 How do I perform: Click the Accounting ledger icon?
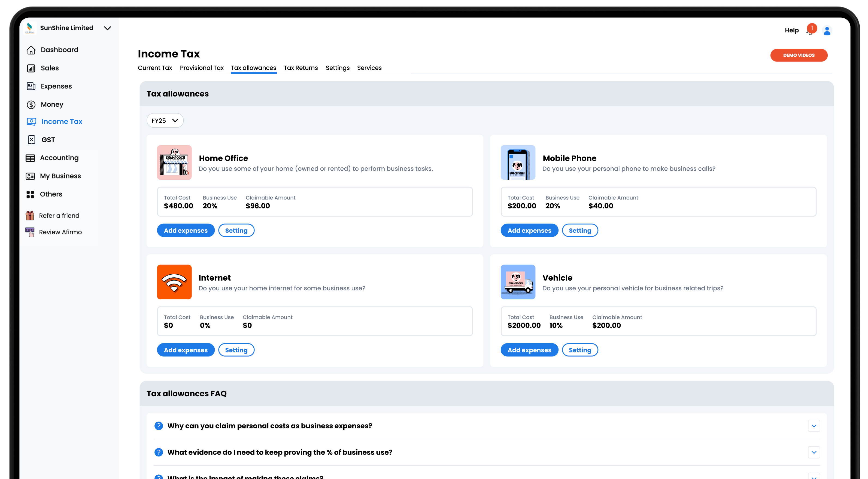[30, 158]
